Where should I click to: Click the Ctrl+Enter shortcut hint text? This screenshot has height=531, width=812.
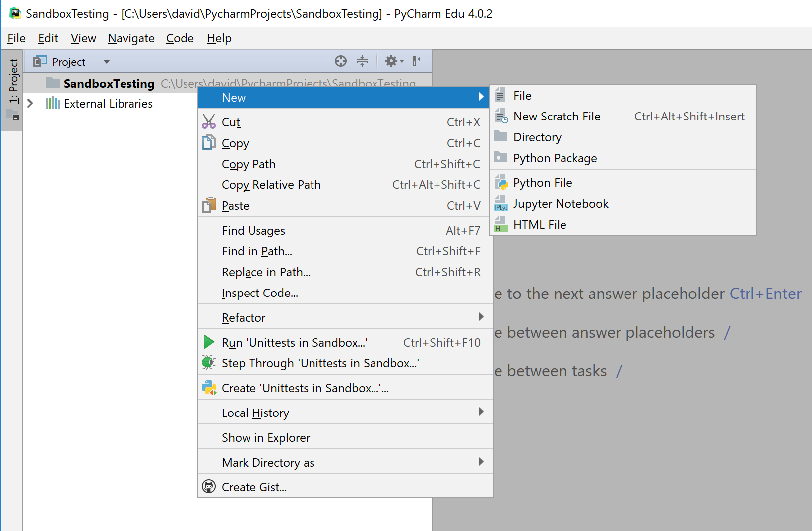click(765, 294)
